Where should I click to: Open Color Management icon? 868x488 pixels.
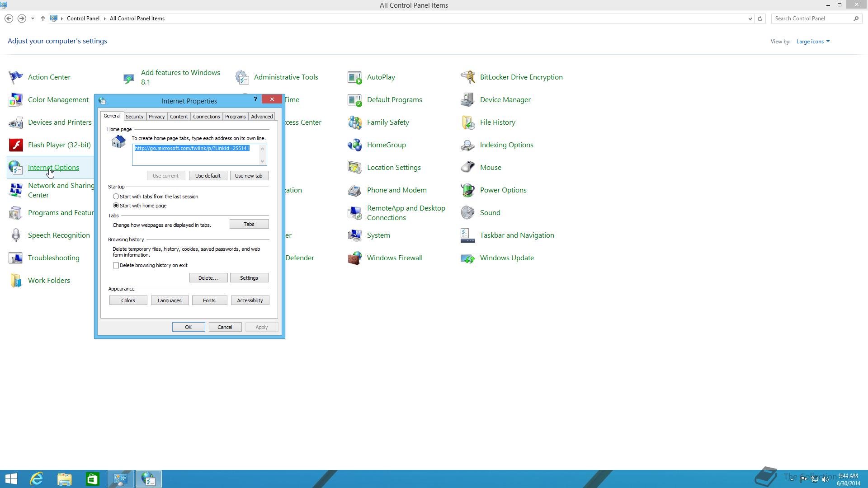pyautogui.click(x=16, y=100)
